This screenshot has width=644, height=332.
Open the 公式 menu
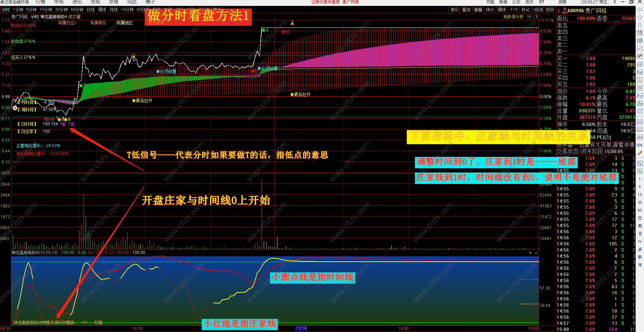point(516,2)
